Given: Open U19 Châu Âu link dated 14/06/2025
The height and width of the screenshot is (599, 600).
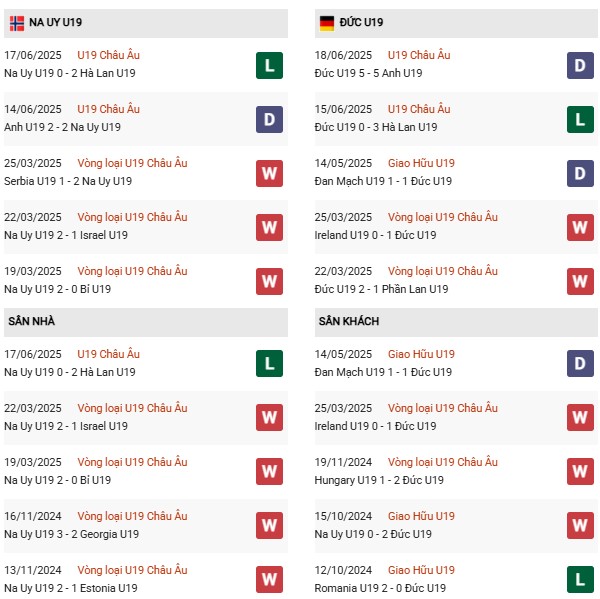Looking at the screenshot, I should tap(108, 109).
